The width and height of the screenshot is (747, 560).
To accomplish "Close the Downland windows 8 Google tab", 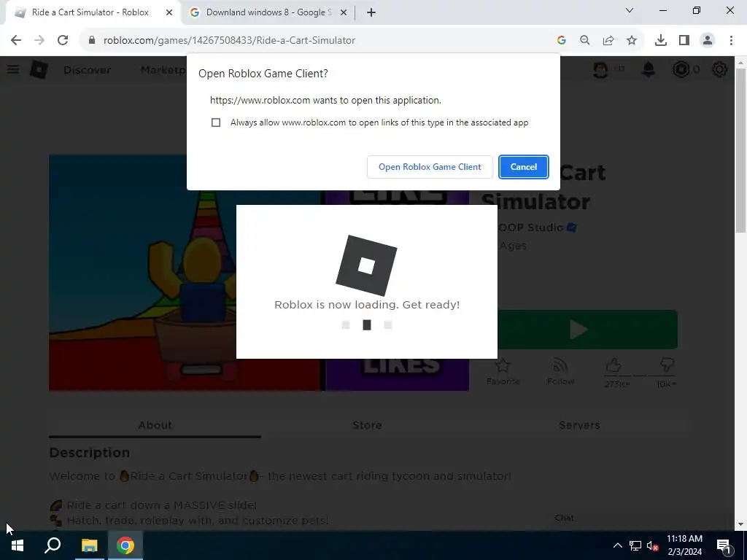I will tap(343, 12).
